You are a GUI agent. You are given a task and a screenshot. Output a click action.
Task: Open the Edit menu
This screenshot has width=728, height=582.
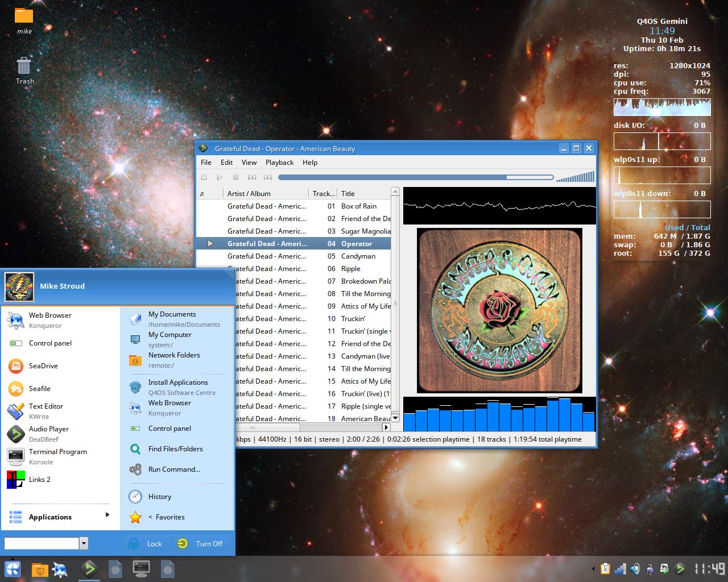click(x=226, y=163)
